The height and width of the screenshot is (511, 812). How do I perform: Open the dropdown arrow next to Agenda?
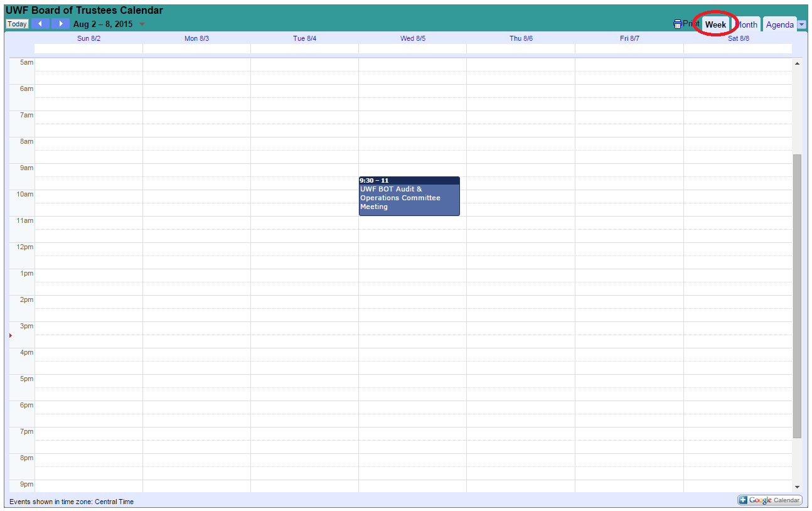802,24
